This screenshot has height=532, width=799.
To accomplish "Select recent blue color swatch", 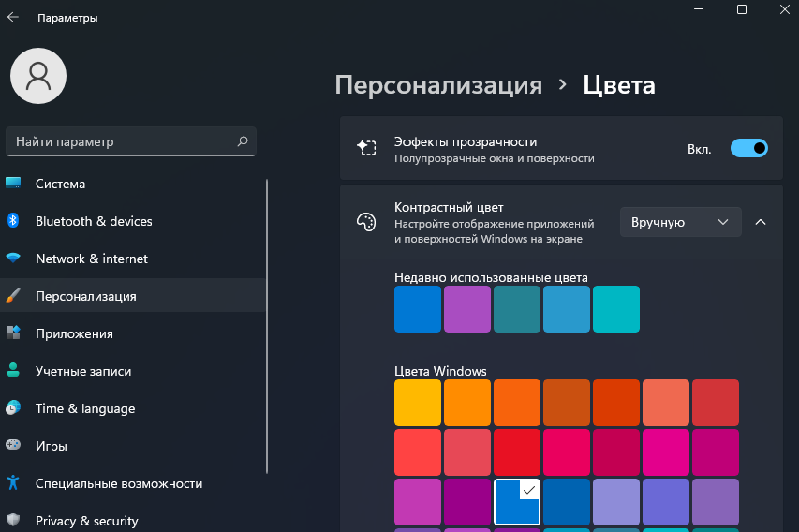I will click(x=418, y=309).
